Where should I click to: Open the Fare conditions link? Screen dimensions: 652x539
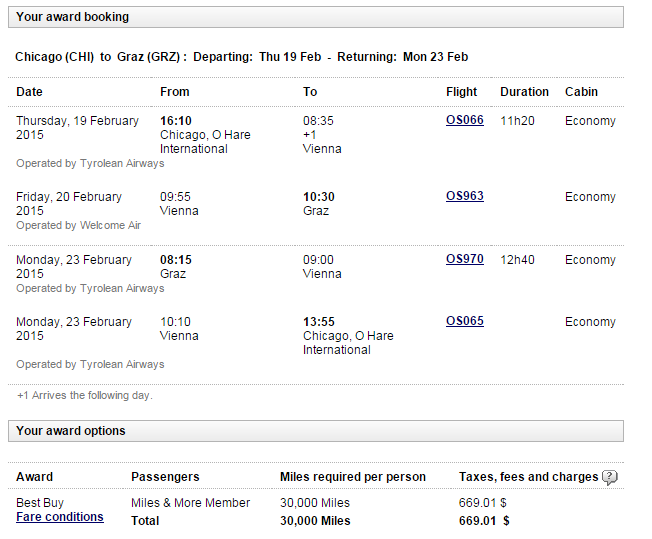click(x=60, y=517)
